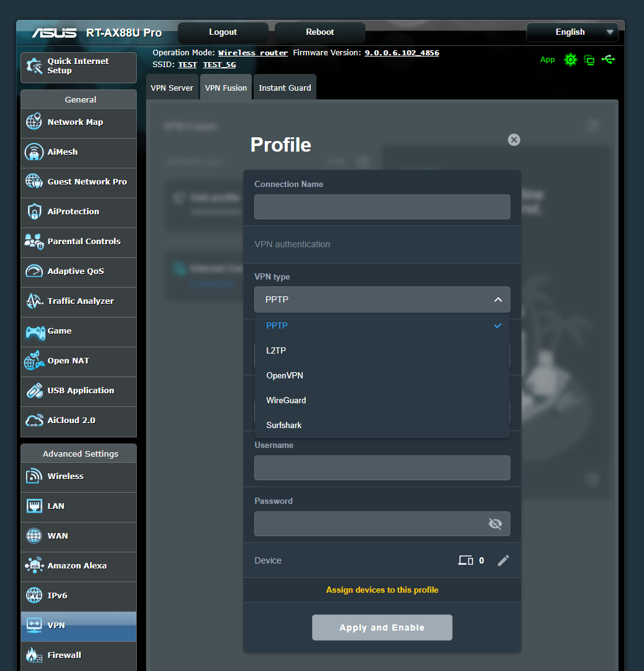The height and width of the screenshot is (671, 644).
Task: Switch to the VPN Server tab
Action: point(172,88)
